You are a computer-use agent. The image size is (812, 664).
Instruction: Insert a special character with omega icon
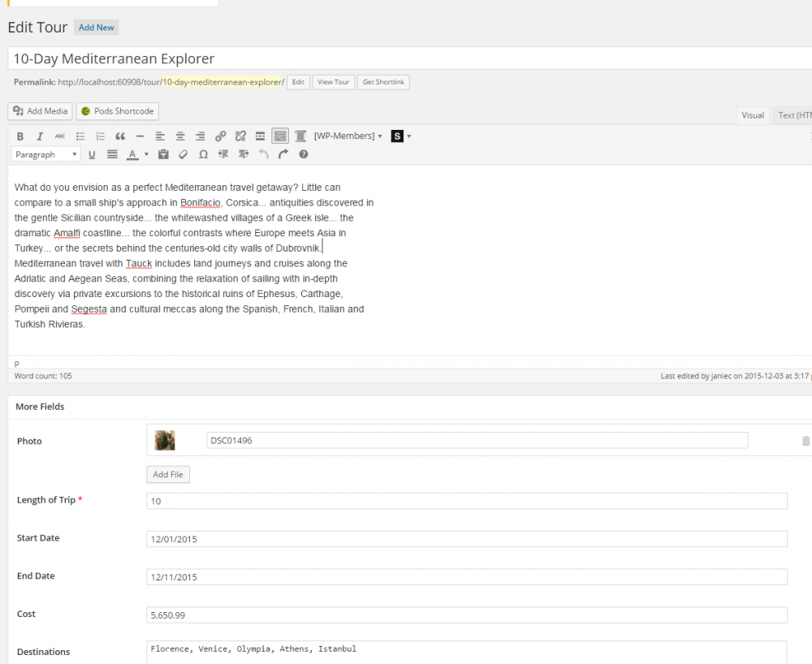(203, 154)
